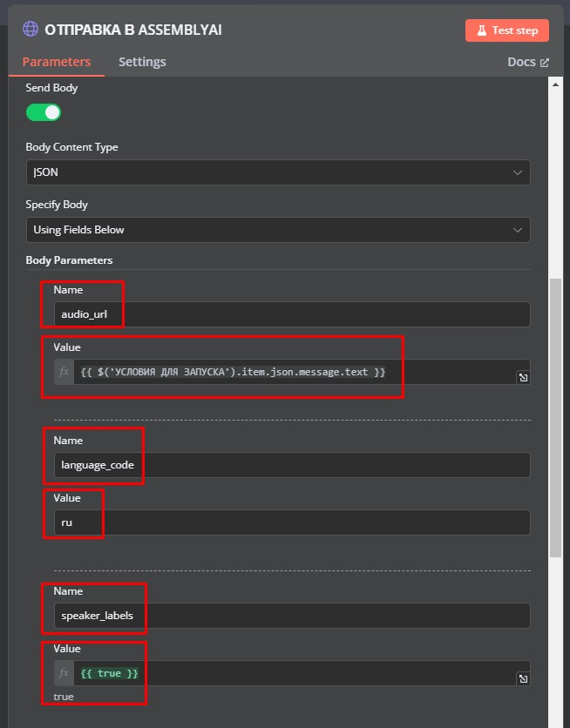The width and height of the screenshot is (570, 728).
Task: Click the flask icon on Test step
Action: (x=482, y=30)
